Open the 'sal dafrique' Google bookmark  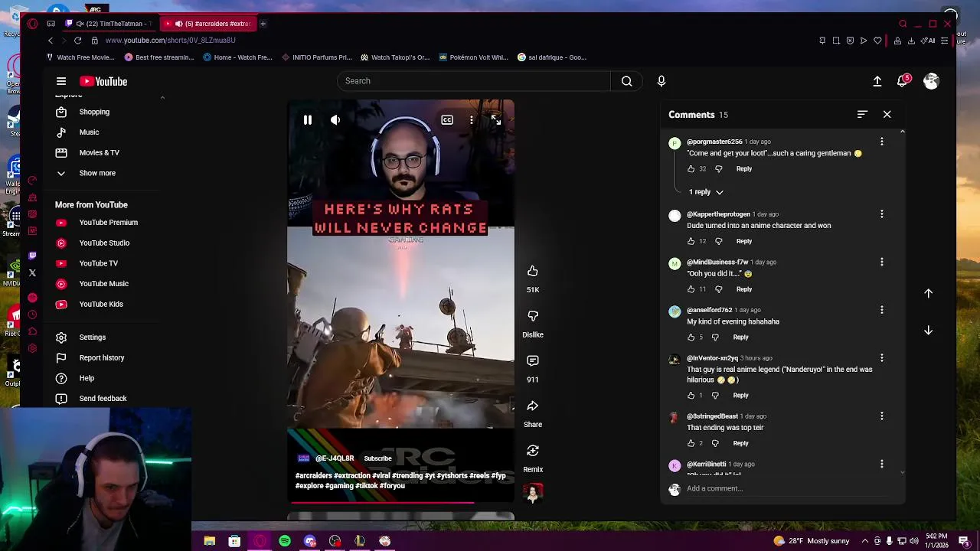pyautogui.click(x=552, y=57)
